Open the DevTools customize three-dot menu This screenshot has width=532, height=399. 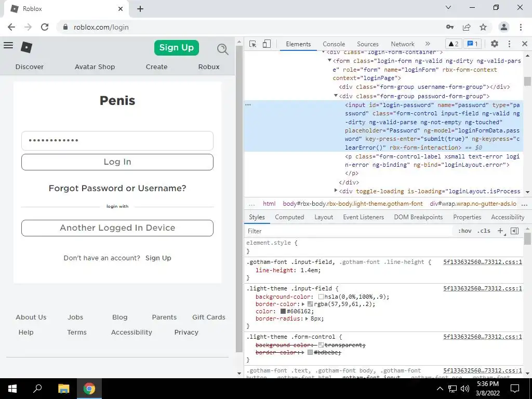click(509, 44)
